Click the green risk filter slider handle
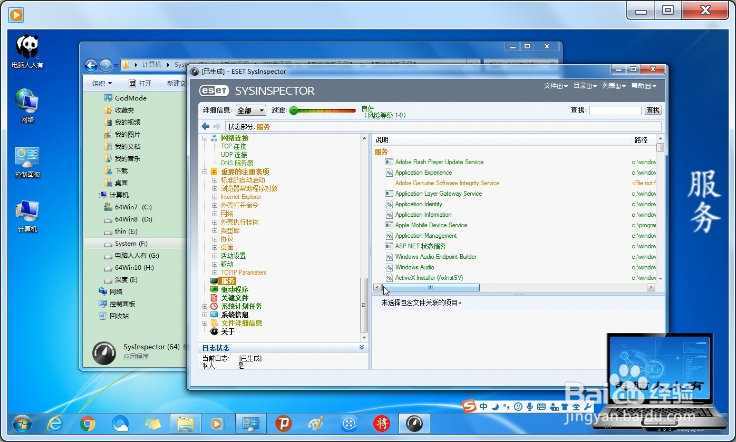The image size is (736, 442). (294, 111)
